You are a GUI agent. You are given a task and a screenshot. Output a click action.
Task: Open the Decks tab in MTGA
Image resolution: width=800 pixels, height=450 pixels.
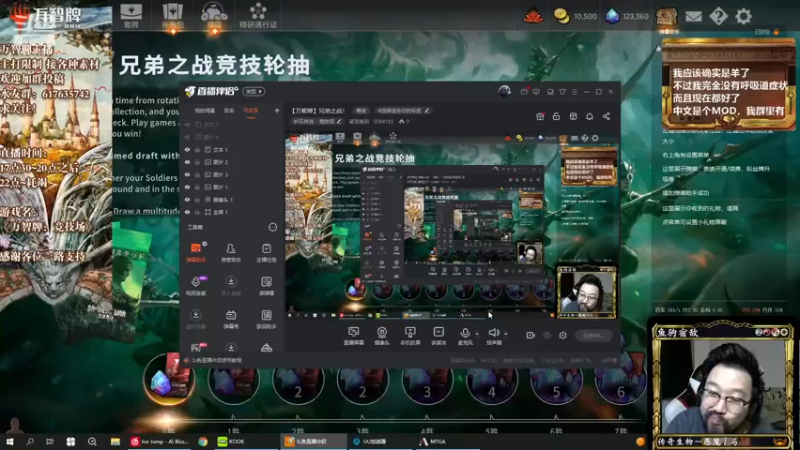[131, 15]
